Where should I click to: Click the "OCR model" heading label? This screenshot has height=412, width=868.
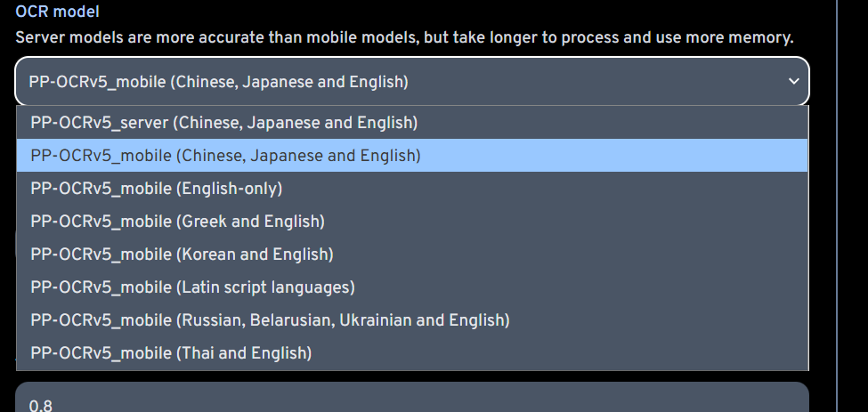click(57, 12)
